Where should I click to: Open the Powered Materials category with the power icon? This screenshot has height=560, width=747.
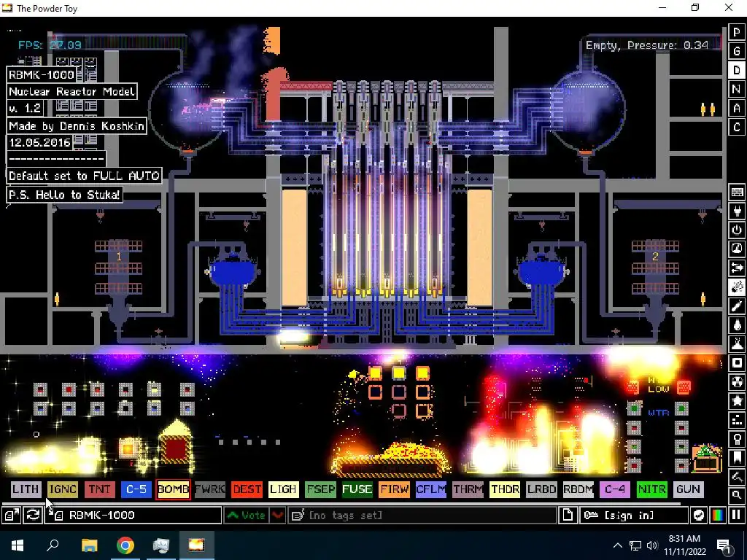737,230
